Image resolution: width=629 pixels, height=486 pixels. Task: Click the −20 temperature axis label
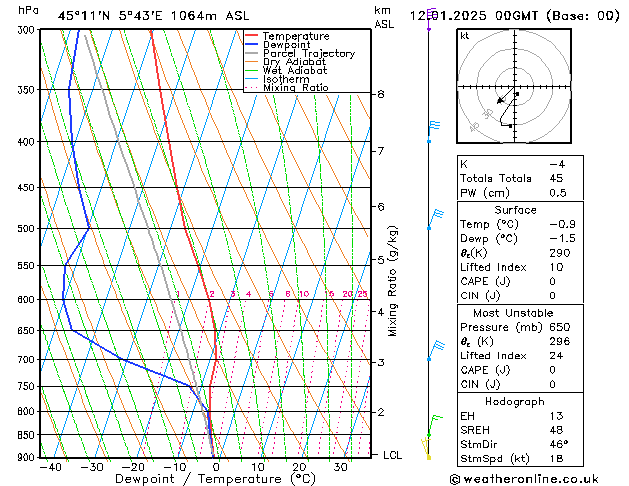point(133,467)
